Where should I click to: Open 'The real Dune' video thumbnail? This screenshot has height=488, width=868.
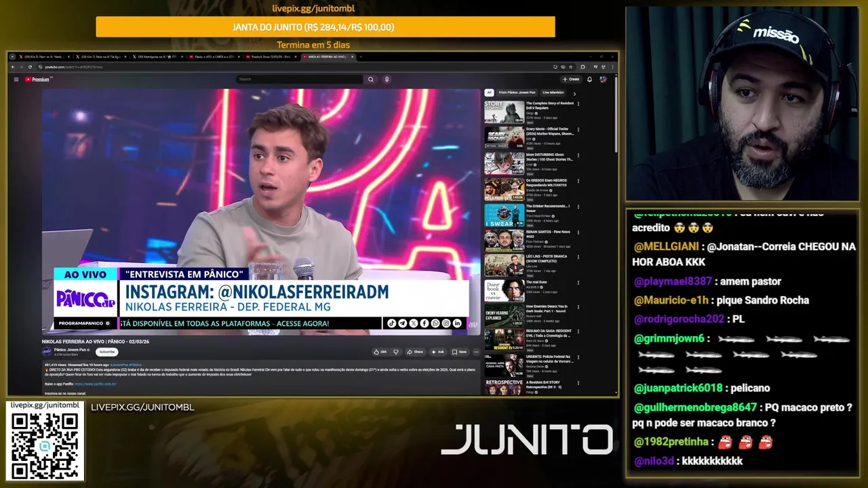pyautogui.click(x=504, y=291)
